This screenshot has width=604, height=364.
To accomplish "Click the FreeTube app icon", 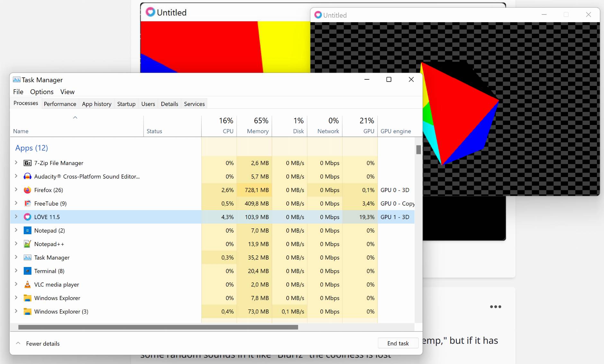I will point(28,204).
